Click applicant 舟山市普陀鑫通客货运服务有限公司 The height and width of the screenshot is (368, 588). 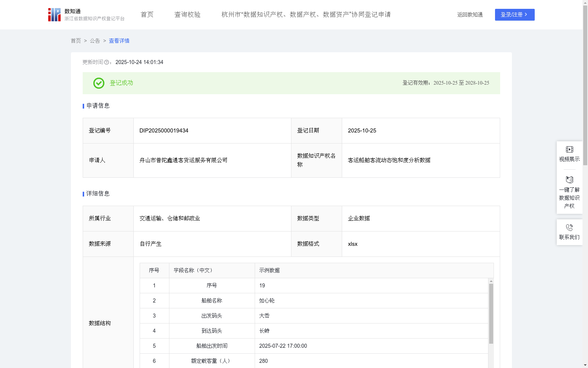183,160
